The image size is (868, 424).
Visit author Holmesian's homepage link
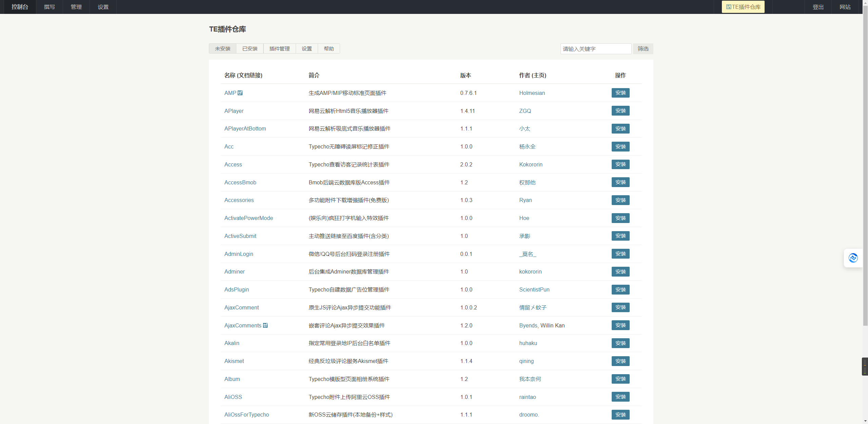pyautogui.click(x=532, y=93)
